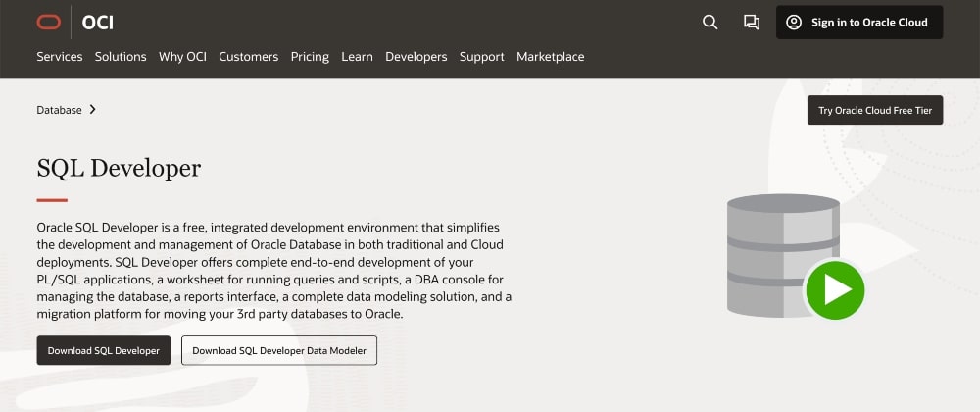The height and width of the screenshot is (412, 980).
Task: Click Try Oracle Cloud Free Tier
Action: point(875,111)
